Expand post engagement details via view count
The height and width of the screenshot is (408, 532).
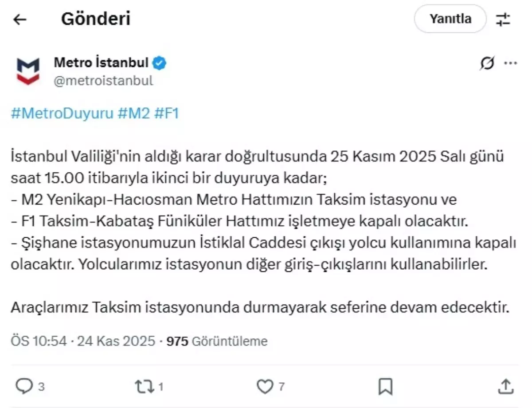217,341
